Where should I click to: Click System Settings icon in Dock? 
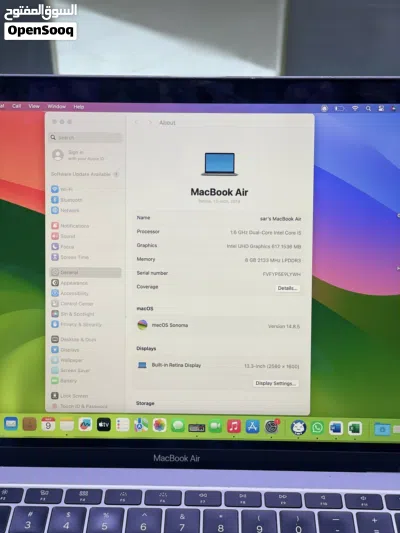point(272,427)
